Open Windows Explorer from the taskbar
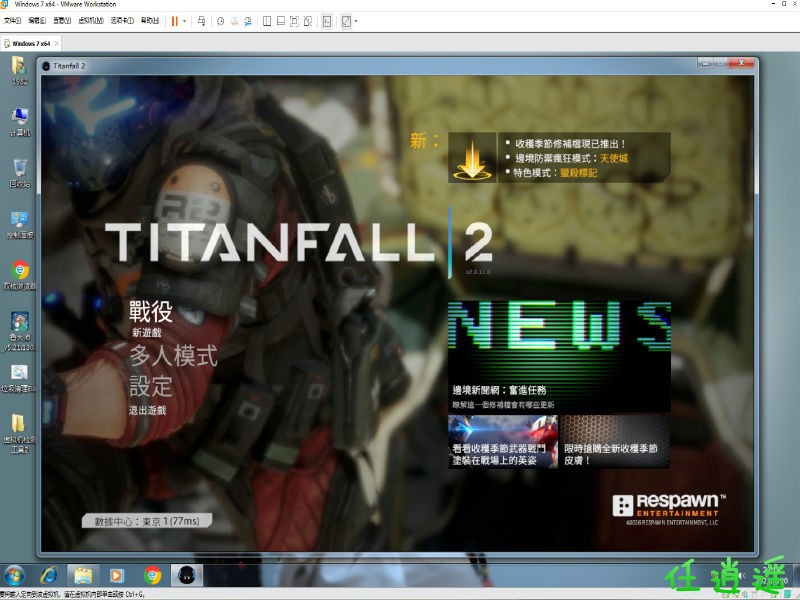 [83, 576]
